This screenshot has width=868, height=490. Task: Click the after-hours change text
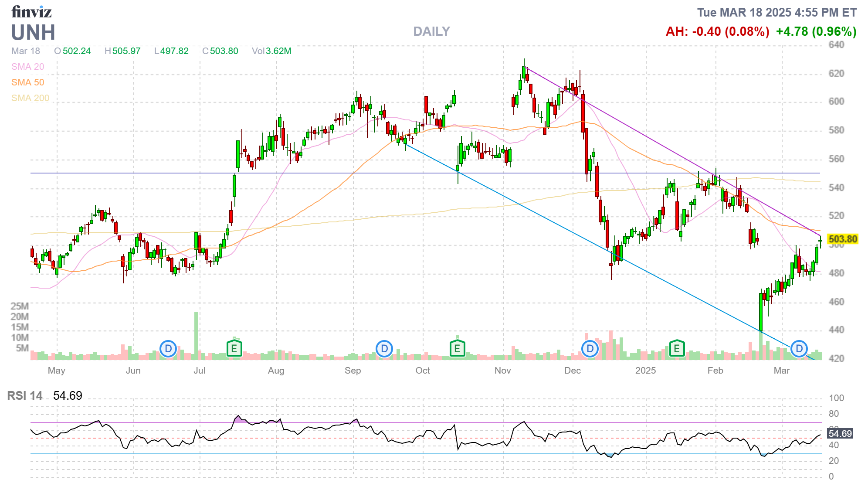(x=717, y=32)
